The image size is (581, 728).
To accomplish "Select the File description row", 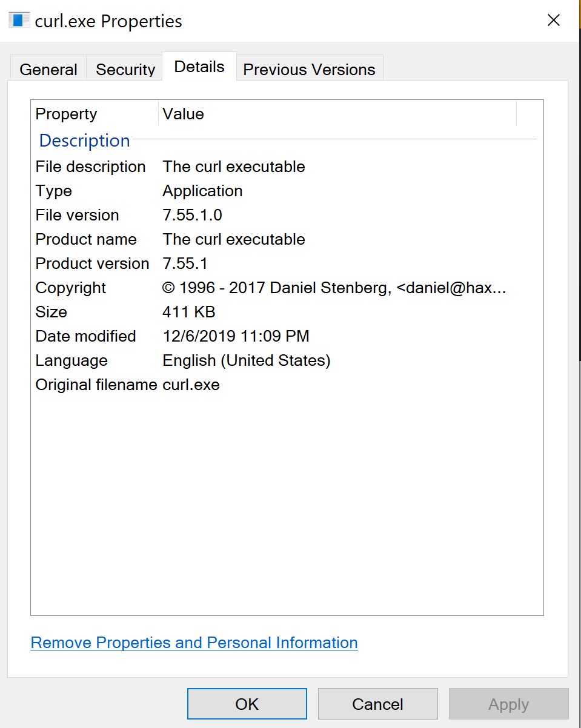I will point(91,167).
